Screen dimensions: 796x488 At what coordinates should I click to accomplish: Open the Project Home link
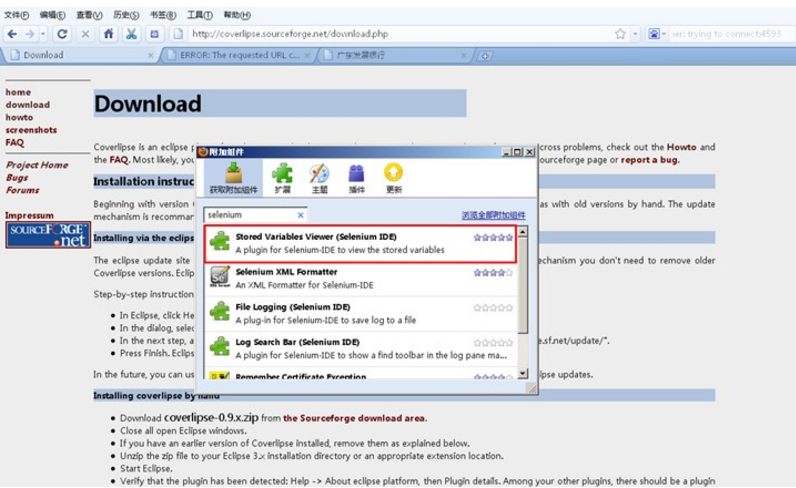37,165
